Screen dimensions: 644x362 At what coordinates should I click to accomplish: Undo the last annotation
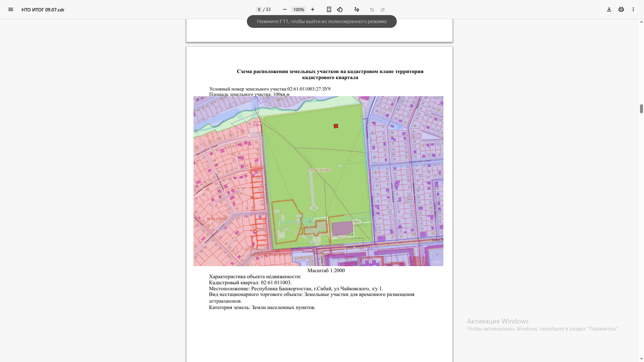(x=372, y=9)
